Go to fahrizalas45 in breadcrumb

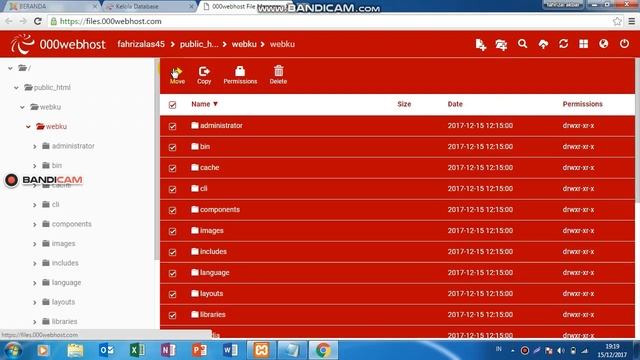pyautogui.click(x=141, y=44)
